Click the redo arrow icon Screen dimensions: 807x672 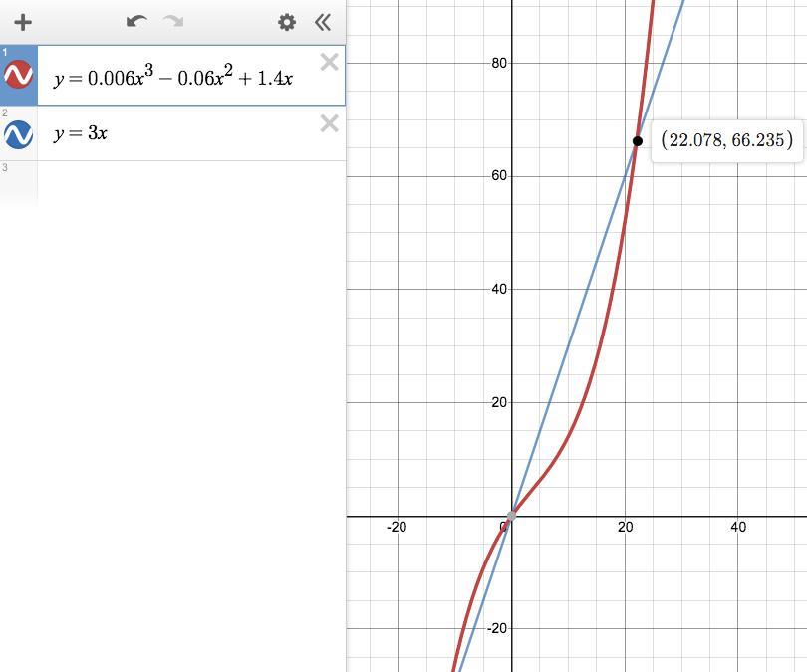[173, 22]
